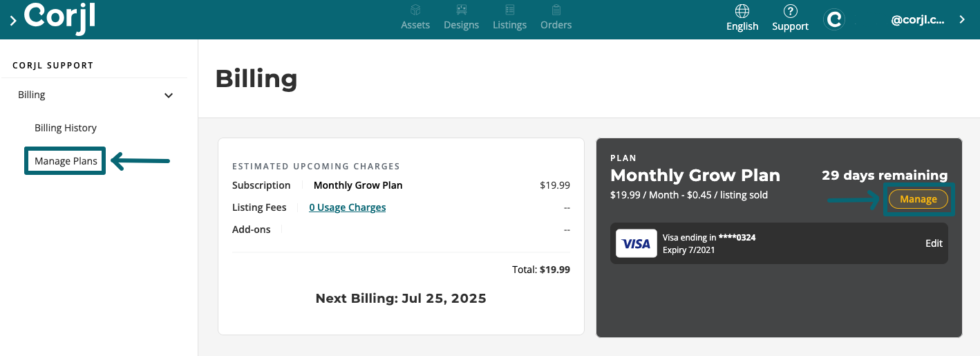Screen dimensions: 980x356
Task: Open the 0 Usage Charges link
Action: pyautogui.click(x=348, y=207)
